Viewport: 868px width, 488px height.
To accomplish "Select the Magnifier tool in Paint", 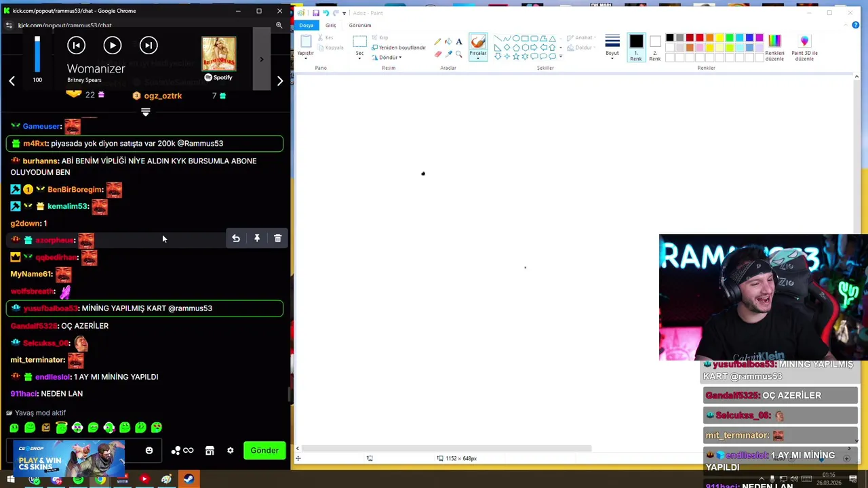I will [459, 54].
